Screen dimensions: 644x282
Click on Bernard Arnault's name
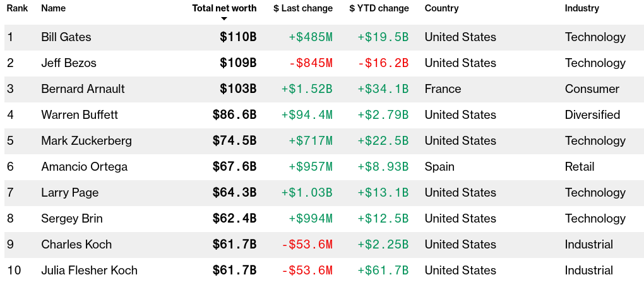[83, 89]
